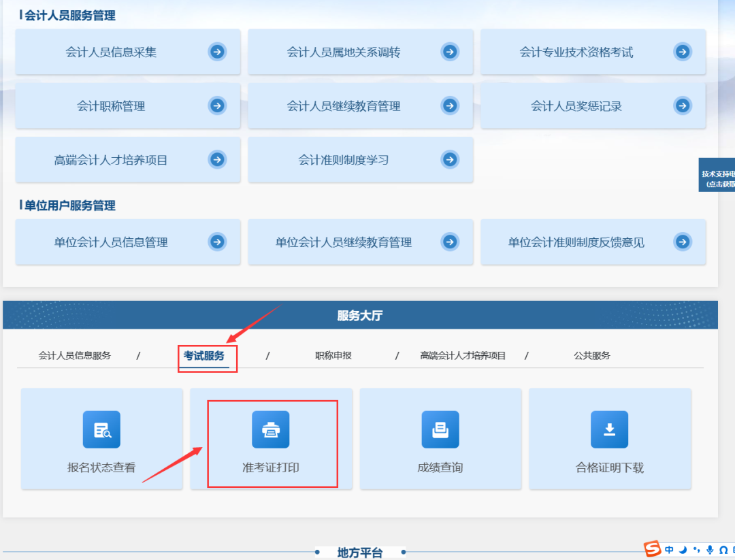Screen dimensions: 735x560
Task: Click arrow icon beside 会计专业技术资格考试
Action: (683, 52)
